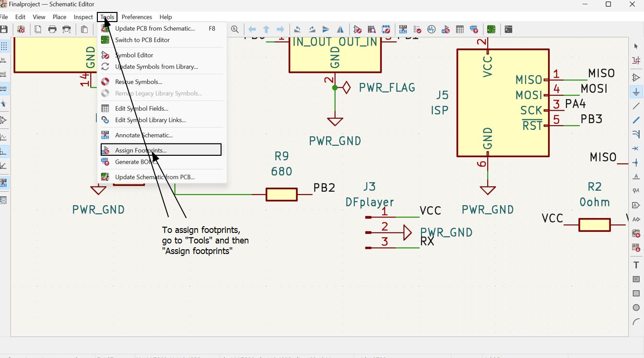The height and width of the screenshot is (358, 644).
Task: Select the Draw Wire tool
Action: click(636, 105)
